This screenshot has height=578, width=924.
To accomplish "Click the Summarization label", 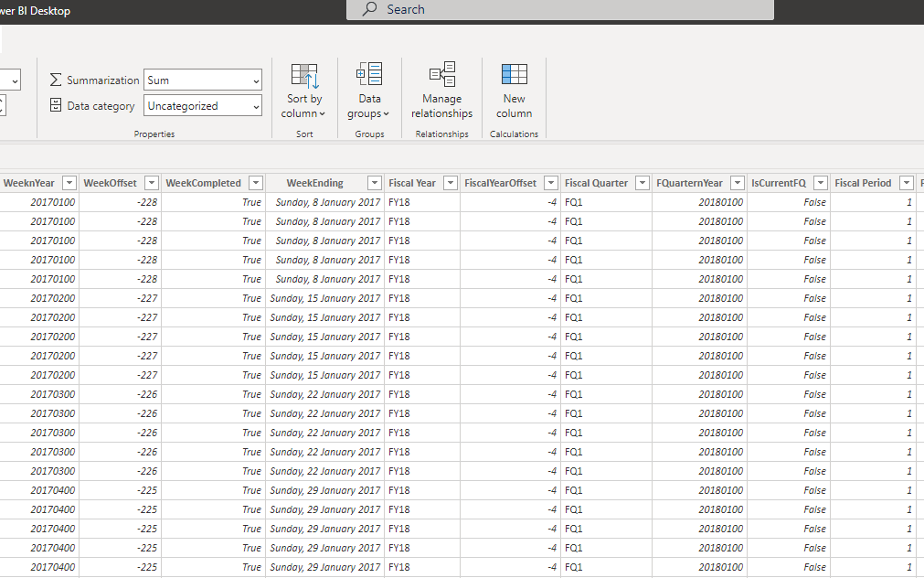I will point(102,80).
